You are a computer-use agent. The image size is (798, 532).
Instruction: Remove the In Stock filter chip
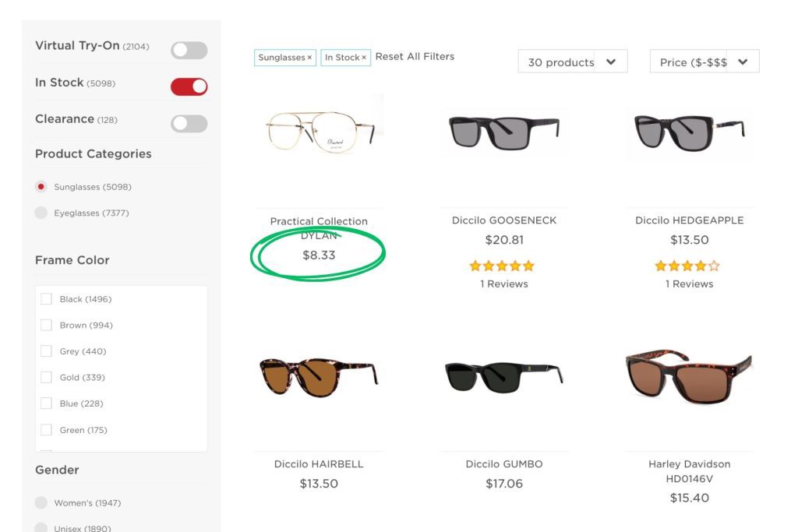tap(363, 57)
